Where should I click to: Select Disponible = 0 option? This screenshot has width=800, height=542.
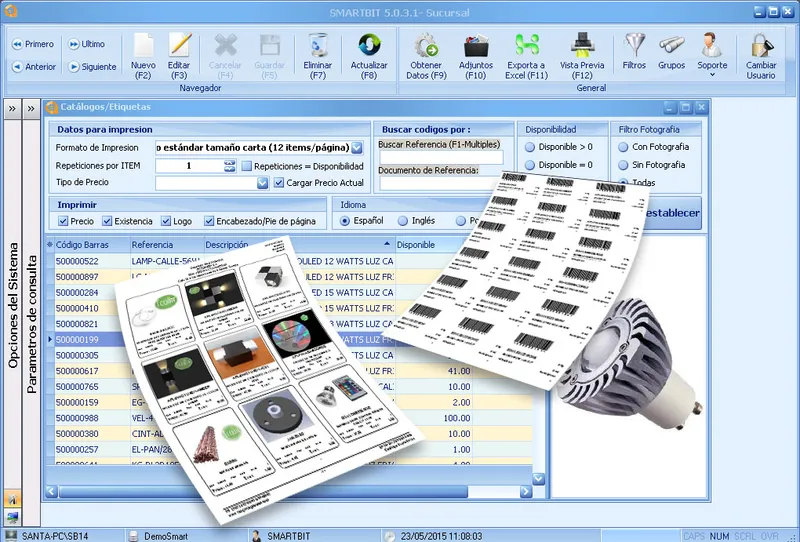point(530,165)
